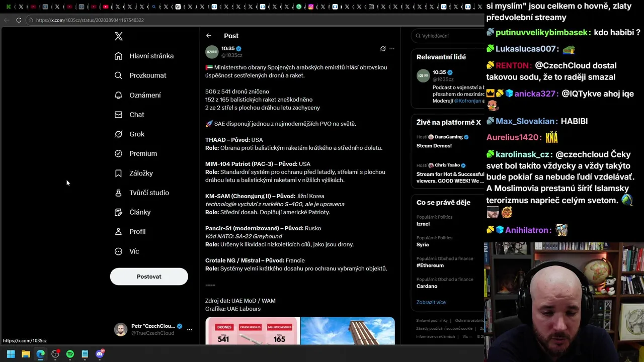Viewport: 644px width, 362px height.
Task: Click Premium menu label
Action: 143,153
